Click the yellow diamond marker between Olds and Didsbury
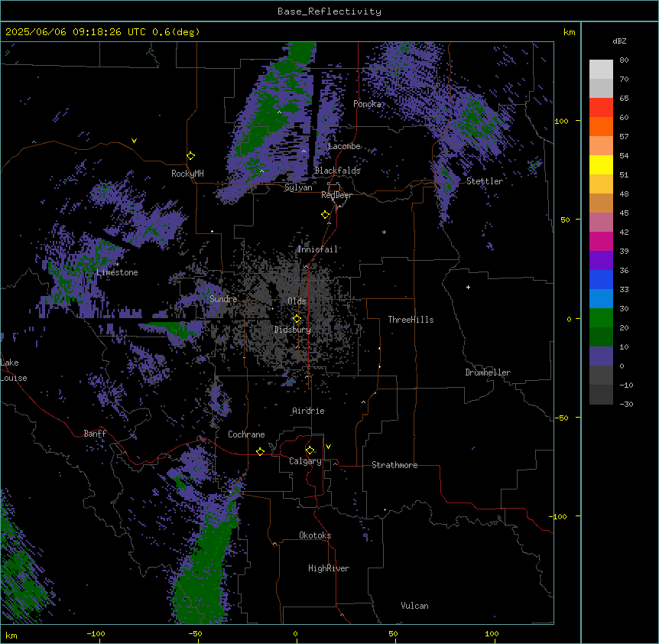Viewport: 659px width, 644px height. click(x=297, y=319)
